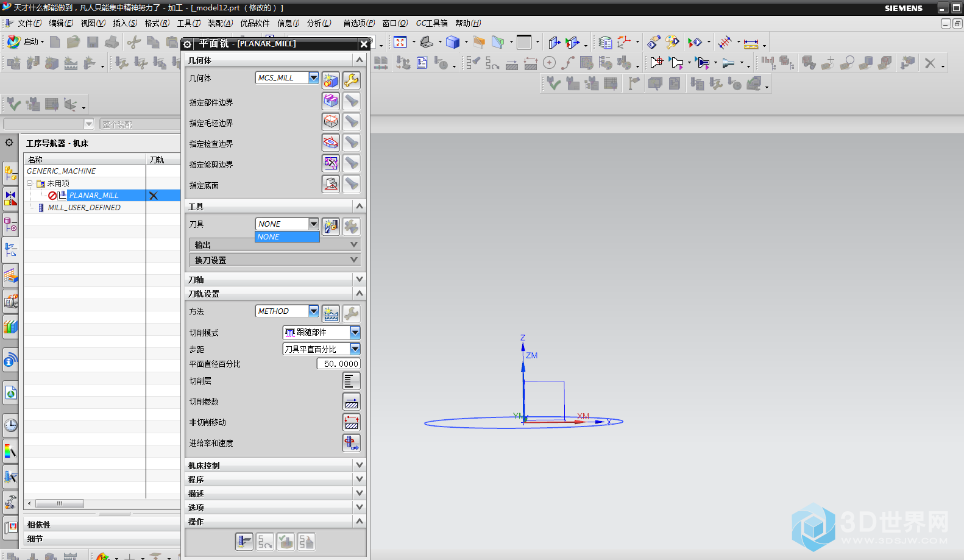Viewport: 964px width, 560px height.
Task: Open the 刀具 NONE dropdown arrow
Action: coord(314,224)
